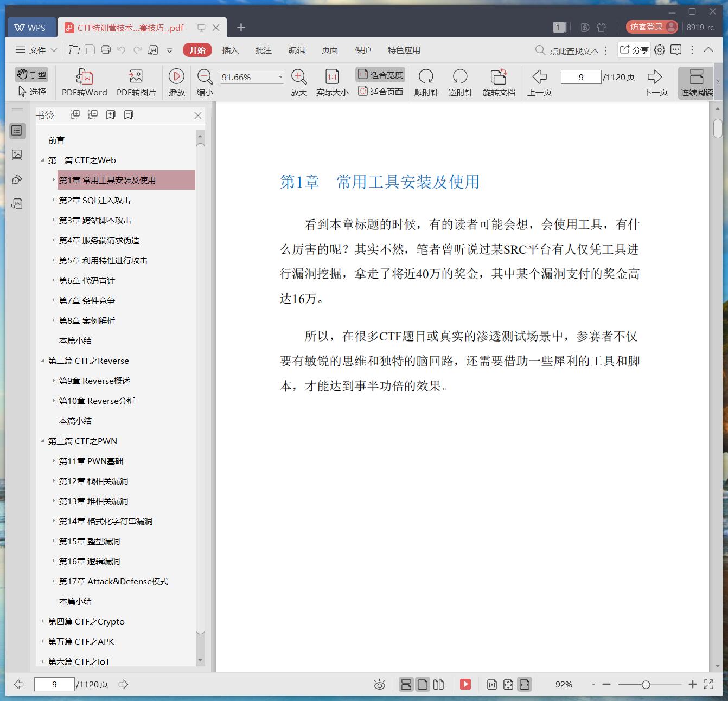Collapse 第一篇 CTF之Web tree node
Viewport: 728px width, 701px height.
[43, 160]
